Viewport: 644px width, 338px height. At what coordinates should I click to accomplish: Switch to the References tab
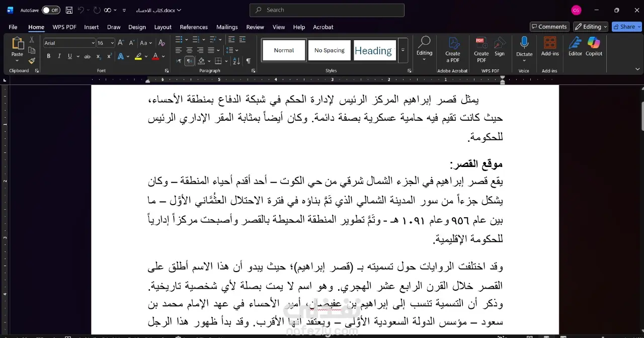click(x=194, y=27)
